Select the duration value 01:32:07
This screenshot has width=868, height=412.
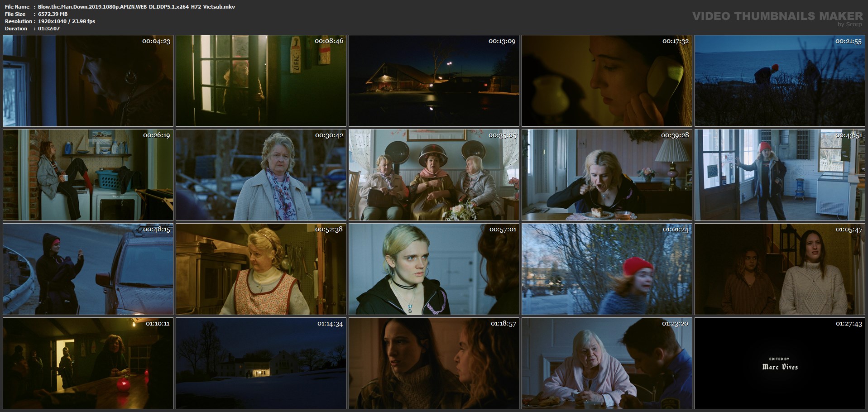pyautogui.click(x=49, y=29)
